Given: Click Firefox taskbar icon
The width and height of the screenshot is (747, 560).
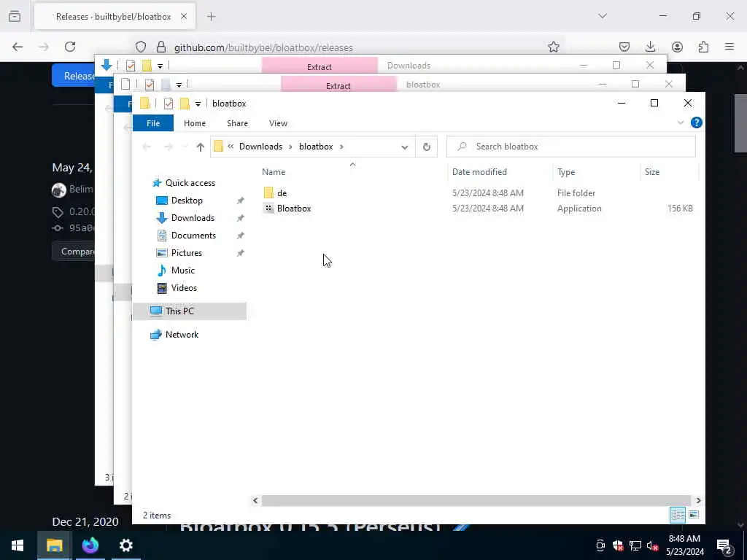Looking at the screenshot, I should (x=90, y=545).
